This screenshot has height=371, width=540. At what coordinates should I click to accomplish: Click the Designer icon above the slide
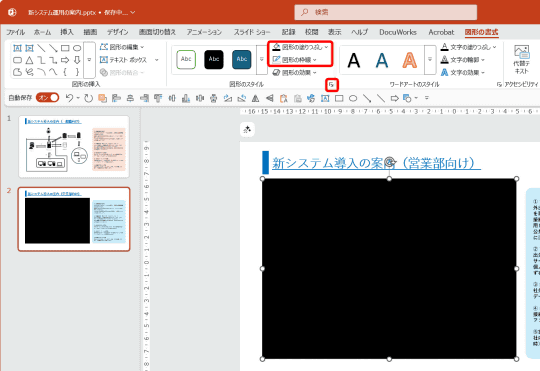pos(247,130)
